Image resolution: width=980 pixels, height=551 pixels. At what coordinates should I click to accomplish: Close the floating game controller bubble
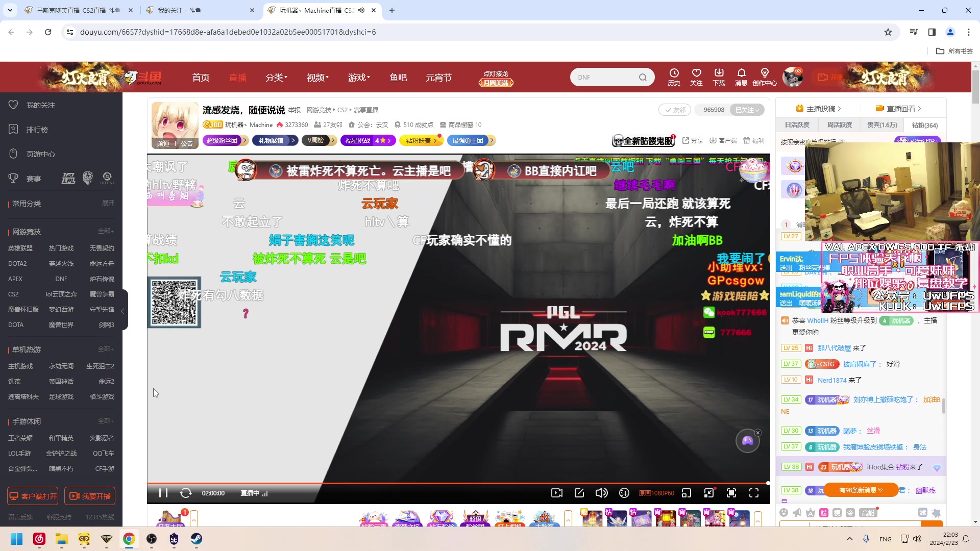tap(758, 433)
